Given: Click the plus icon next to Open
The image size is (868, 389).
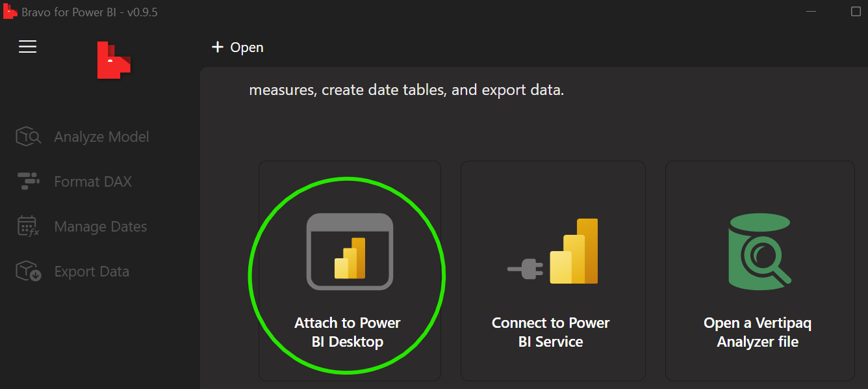Looking at the screenshot, I should coord(218,46).
